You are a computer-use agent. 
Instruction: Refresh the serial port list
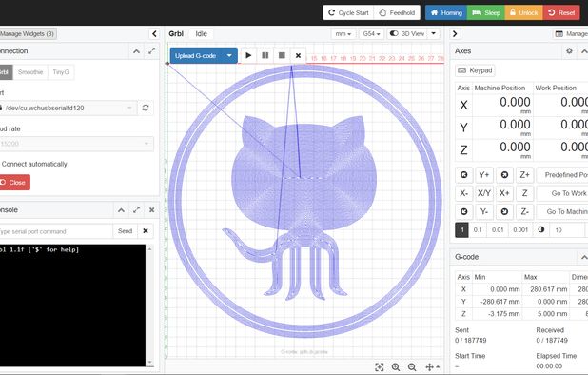[146, 108]
